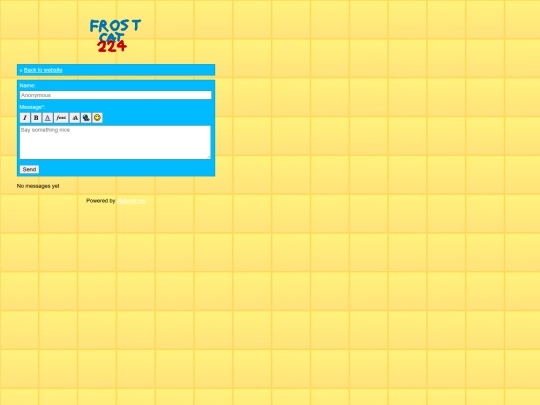Go back via 'Back to website' link

point(43,70)
